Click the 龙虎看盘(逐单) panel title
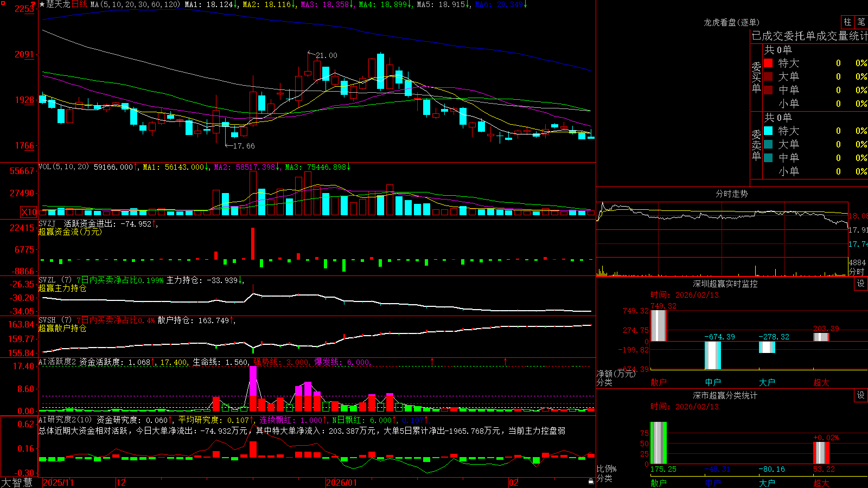868x488 pixels. coord(732,22)
